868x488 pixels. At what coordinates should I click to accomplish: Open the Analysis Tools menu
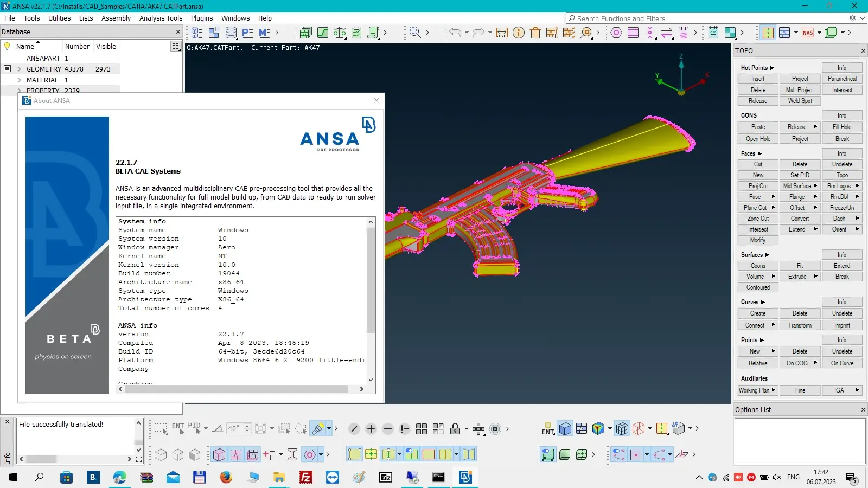tap(161, 18)
